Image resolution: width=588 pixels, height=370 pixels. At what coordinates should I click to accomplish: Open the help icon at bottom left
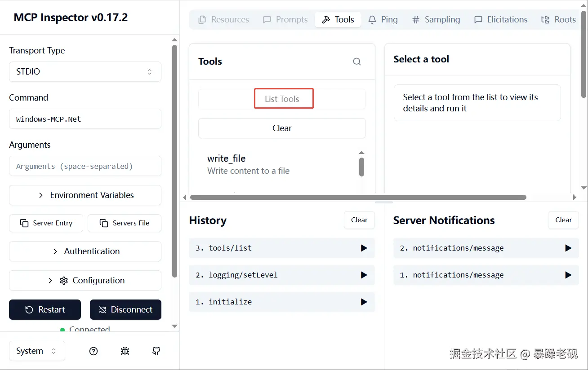pos(94,351)
